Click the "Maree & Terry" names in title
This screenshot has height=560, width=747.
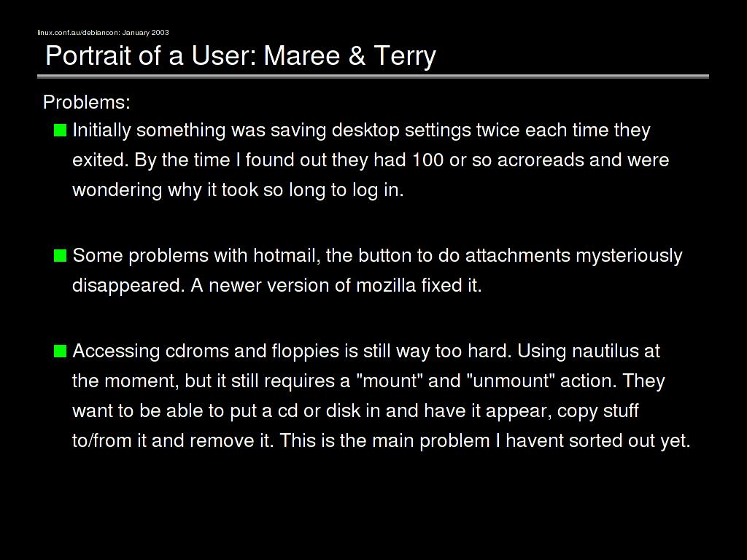click(349, 55)
